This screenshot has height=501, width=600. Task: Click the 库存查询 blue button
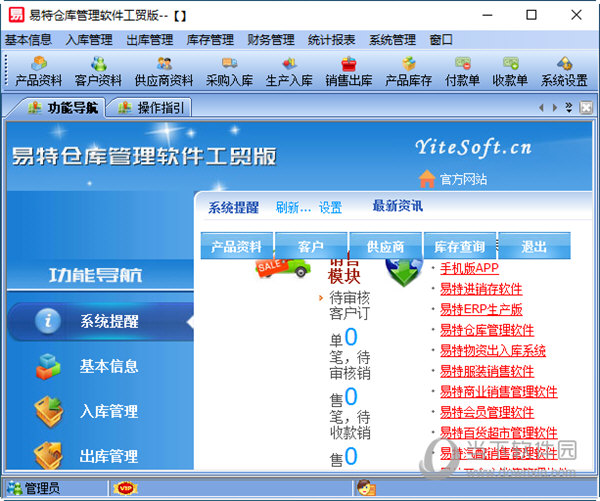click(460, 246)
